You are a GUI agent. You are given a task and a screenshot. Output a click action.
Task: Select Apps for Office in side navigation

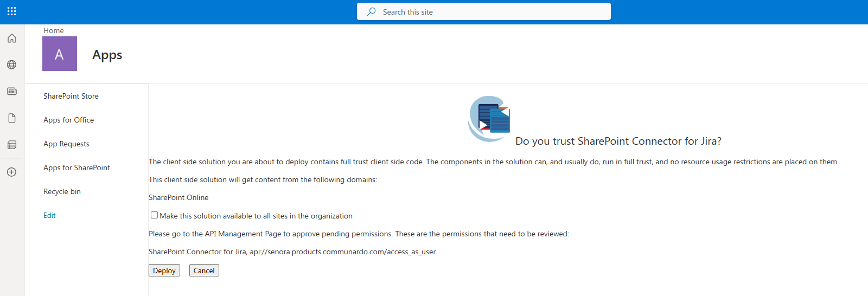tap(69, 120)
